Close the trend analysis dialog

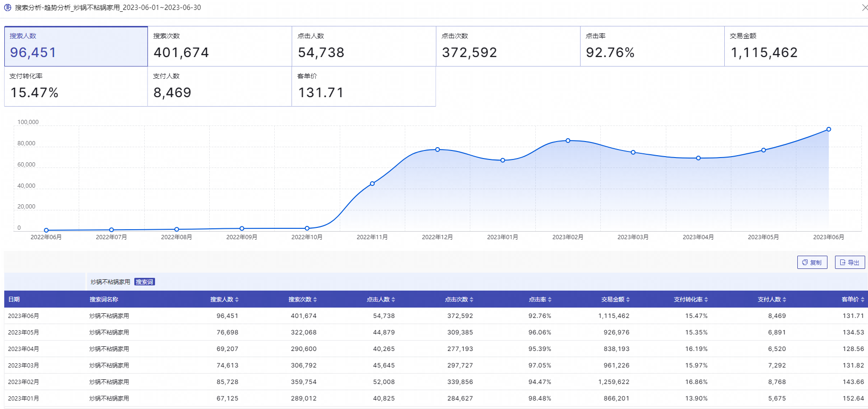point(864,8)
